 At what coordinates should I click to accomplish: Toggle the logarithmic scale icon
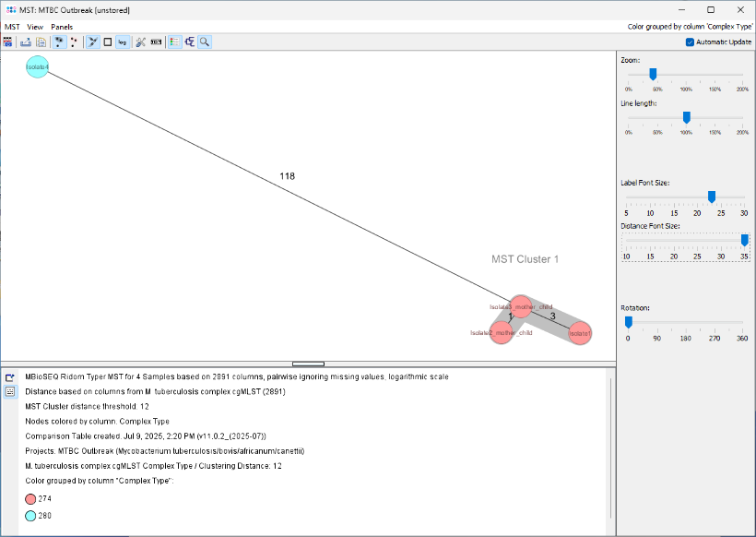click(122, 42)
